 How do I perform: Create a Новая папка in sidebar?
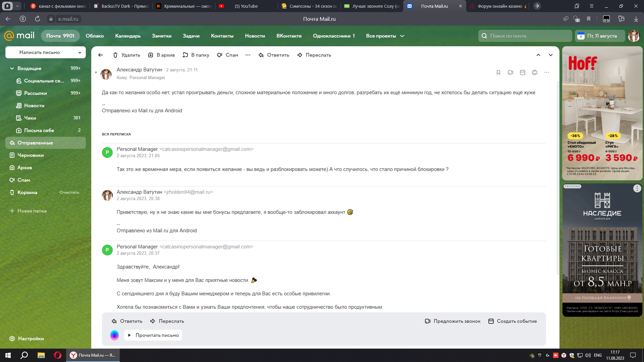28,211
